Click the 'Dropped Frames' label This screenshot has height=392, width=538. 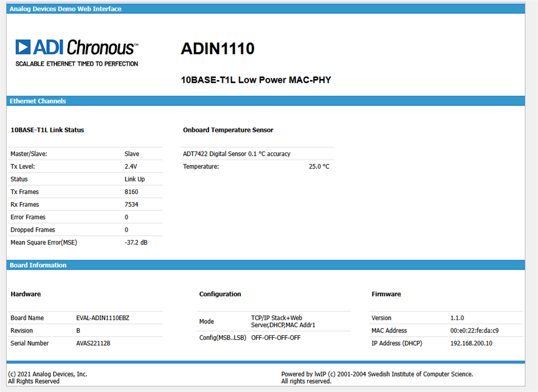(33, 230)
